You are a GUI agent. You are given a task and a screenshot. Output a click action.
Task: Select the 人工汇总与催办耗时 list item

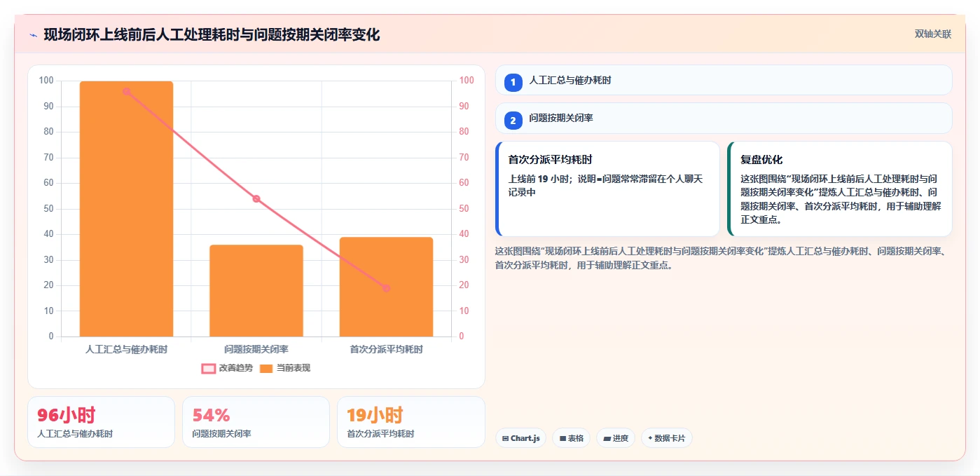[x=724, y=80]
